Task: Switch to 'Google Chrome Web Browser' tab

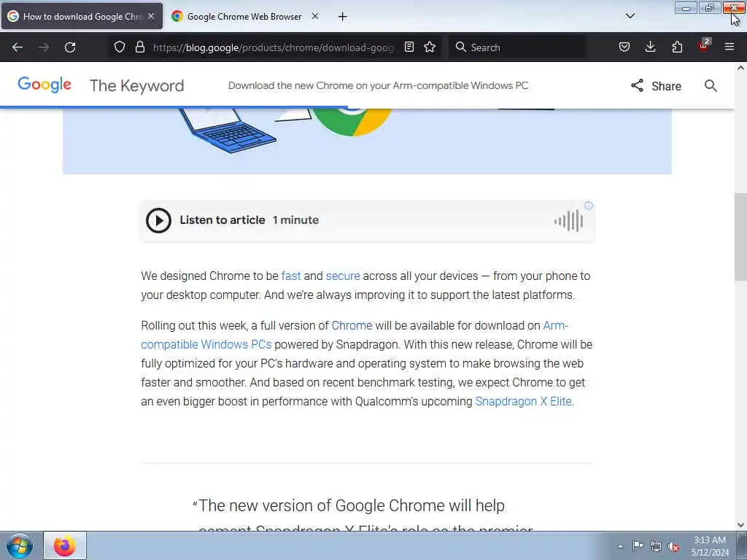Action: click(245, 16)
